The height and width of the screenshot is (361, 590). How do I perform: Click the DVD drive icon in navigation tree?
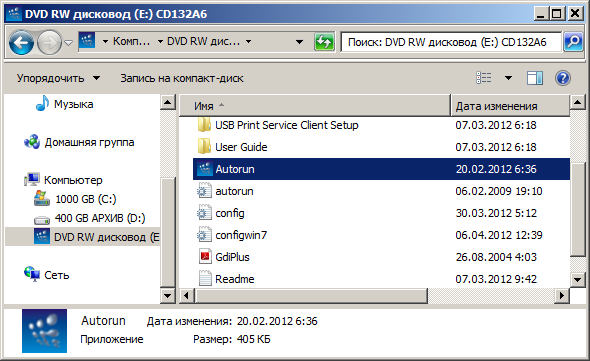pyautogui.click(x=42, y=236)
